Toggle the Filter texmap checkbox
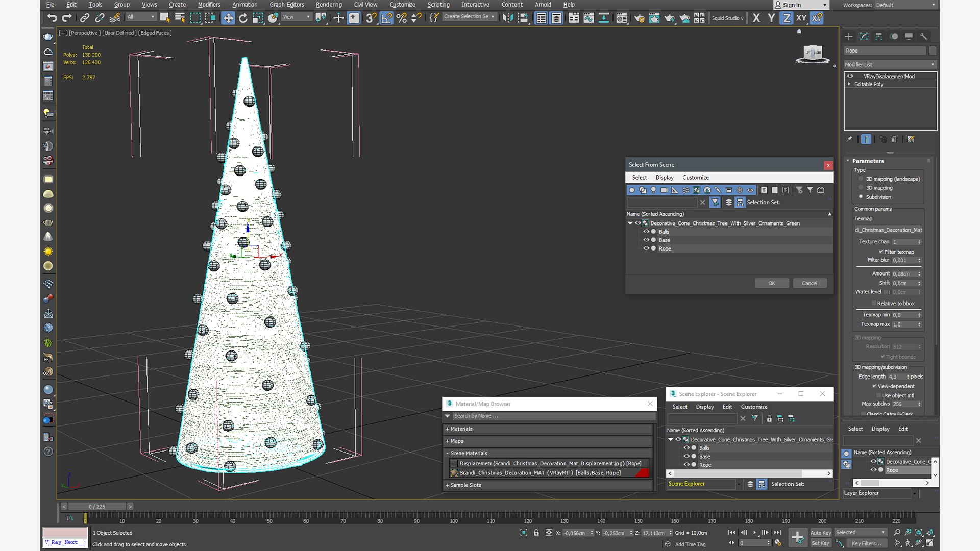 click(881, 252)
